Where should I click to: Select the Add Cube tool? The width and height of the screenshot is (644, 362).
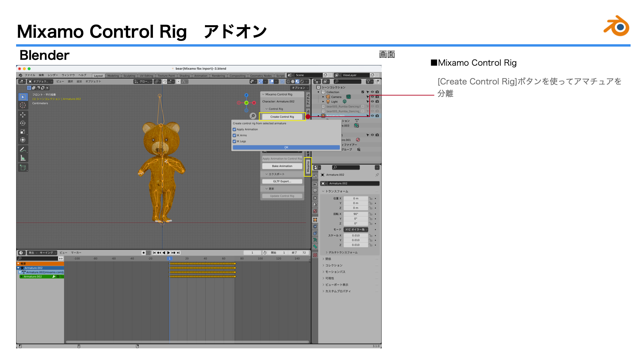[x=23, y=168]
